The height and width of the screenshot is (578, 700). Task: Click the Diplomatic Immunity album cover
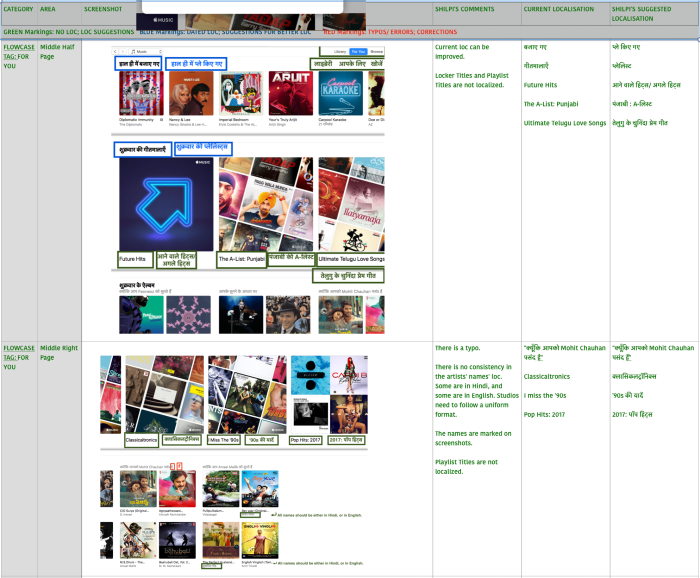140,94
